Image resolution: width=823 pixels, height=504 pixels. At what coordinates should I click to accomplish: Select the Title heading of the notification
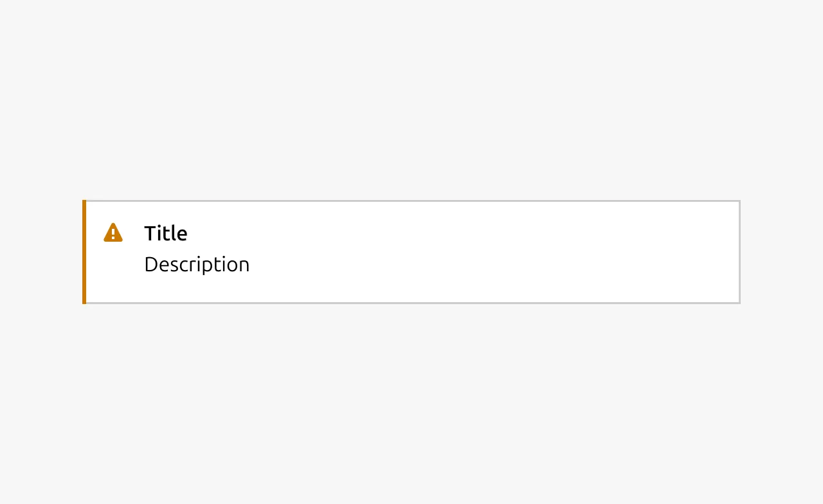[x=166, y=233]
